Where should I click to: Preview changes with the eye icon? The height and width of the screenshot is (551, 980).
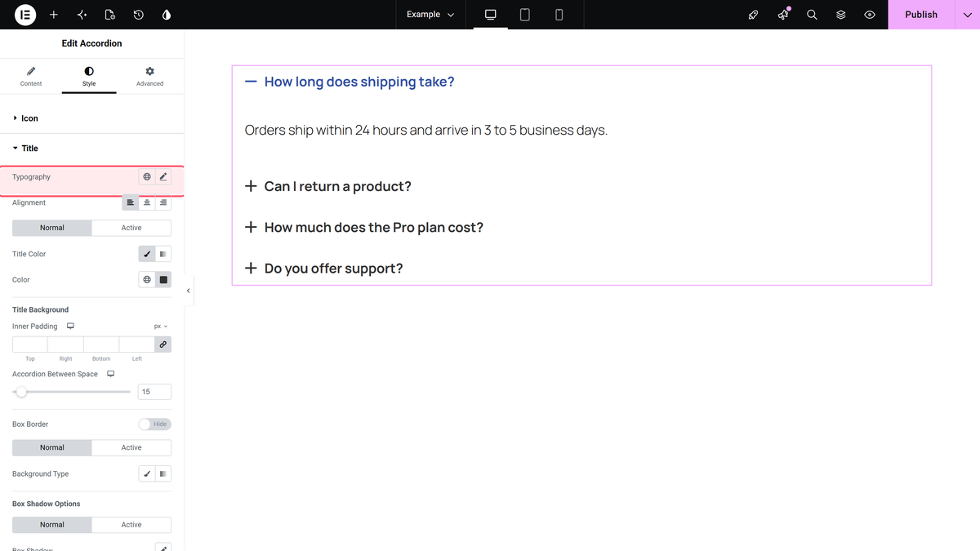(x=870, y=15)
